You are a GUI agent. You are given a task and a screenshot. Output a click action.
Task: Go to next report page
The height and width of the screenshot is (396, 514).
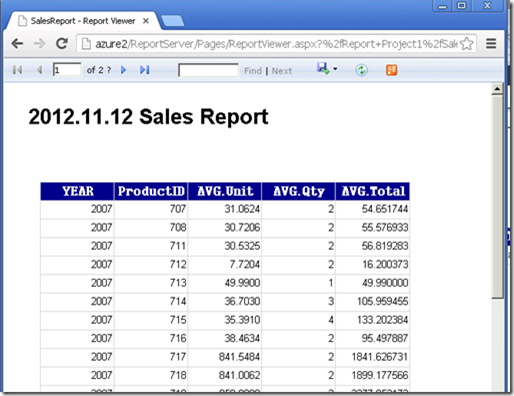pyautogui.click(x=124, y=70)
